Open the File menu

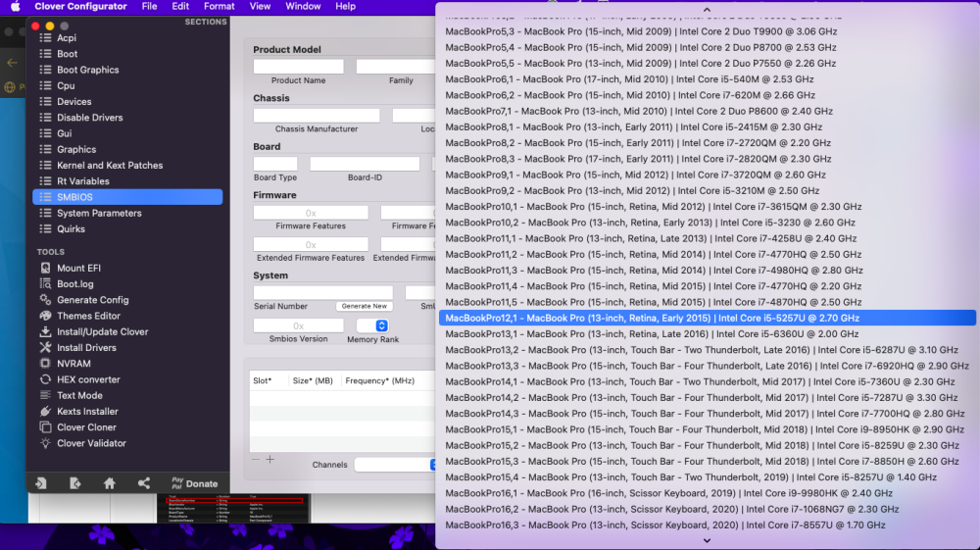click(x=149, y=6)
